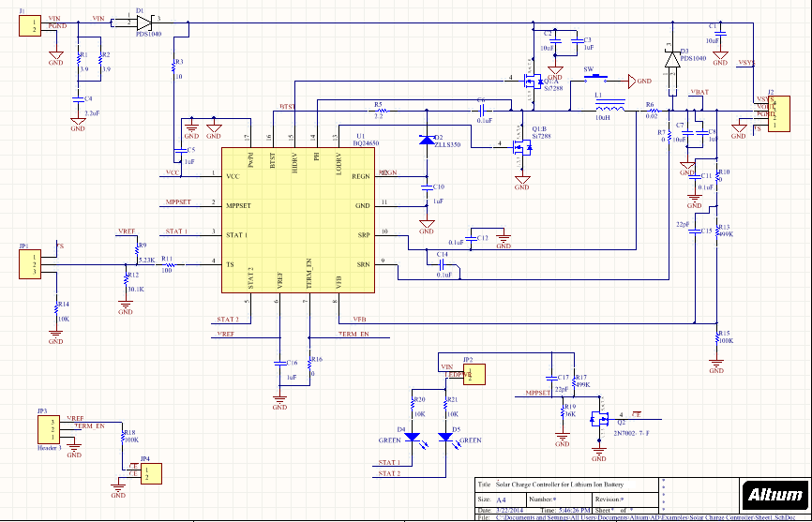Click the 'A4' size field in title block

point(502,500)
